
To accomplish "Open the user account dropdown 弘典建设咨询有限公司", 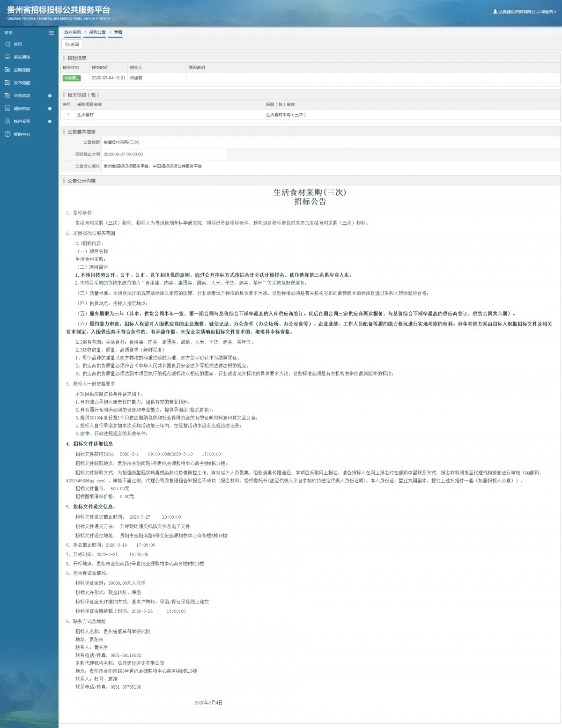I will click(525, 12).
